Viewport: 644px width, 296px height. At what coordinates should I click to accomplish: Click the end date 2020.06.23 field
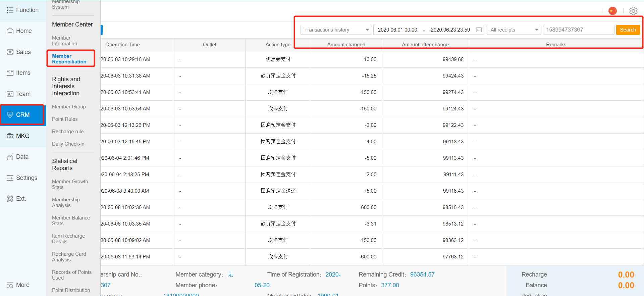point(450,30)
